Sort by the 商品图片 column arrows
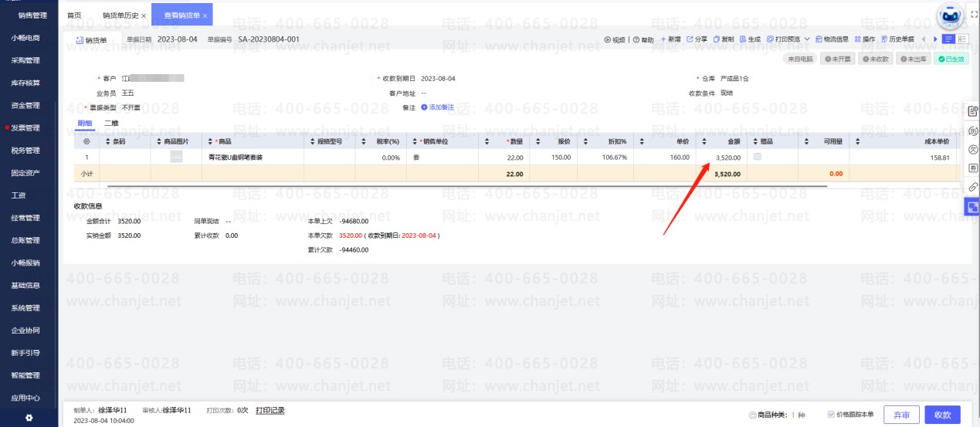 click(x=159, y=141)
